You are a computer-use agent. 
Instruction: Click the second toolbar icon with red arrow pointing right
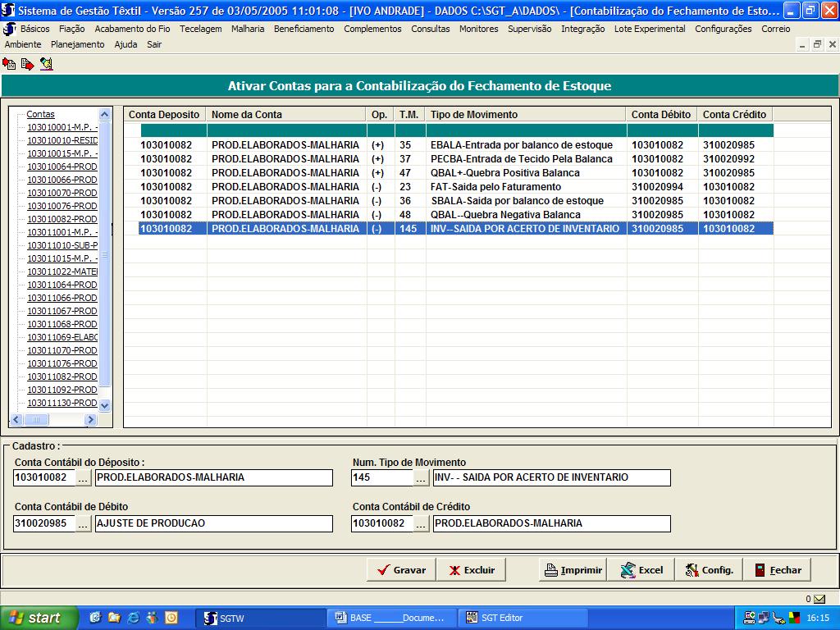tap(27, 63)
